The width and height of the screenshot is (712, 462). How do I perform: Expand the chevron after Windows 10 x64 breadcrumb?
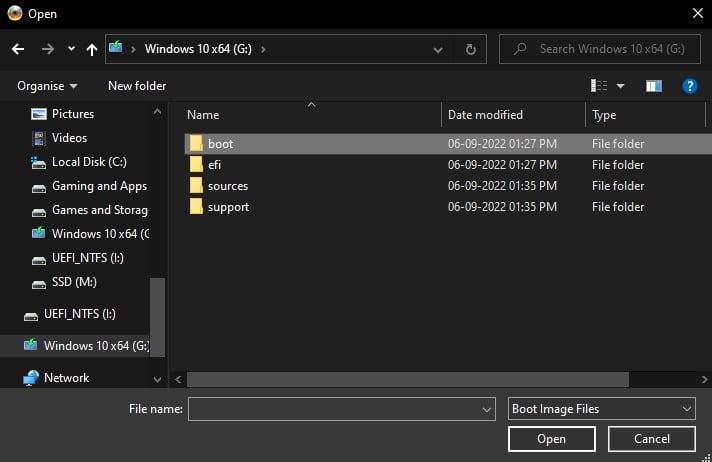click(263, 49)
